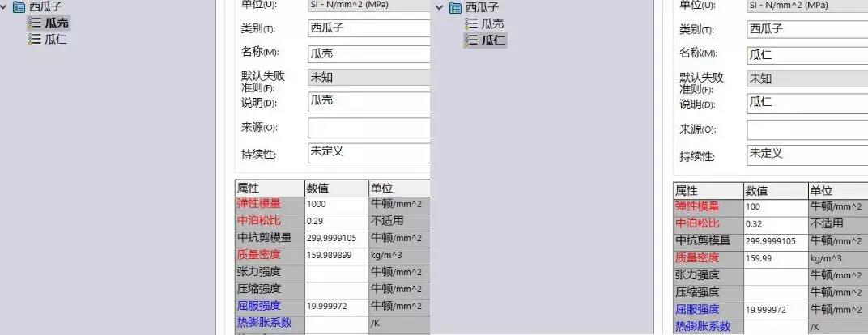868x335 pixels.
Task: Edit the 弹性模量 value 1000
Action: pyautogui.click(x=336, y=205)
